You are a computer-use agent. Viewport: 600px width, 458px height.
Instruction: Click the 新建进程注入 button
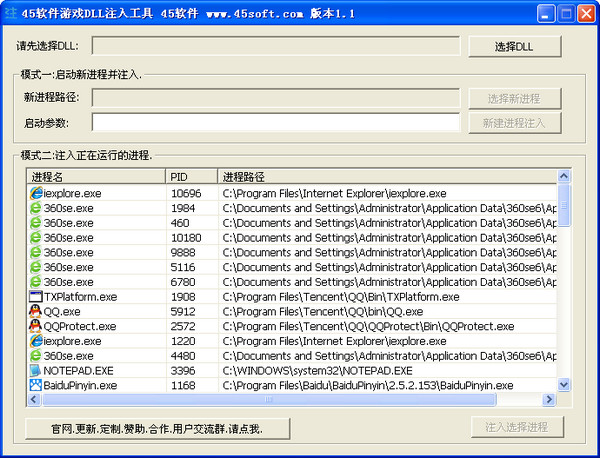coord(515,123)
